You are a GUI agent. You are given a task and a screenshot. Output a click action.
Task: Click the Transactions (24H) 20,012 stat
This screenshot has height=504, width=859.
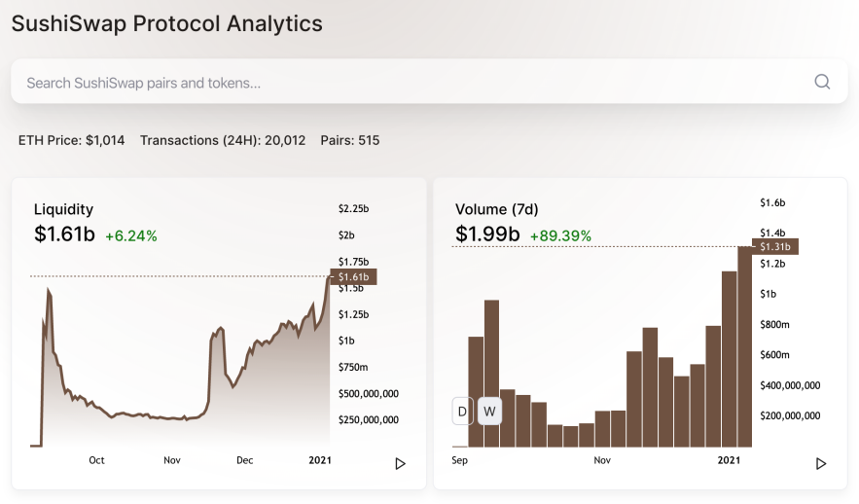pyautogui.click(x=223, y=140)
